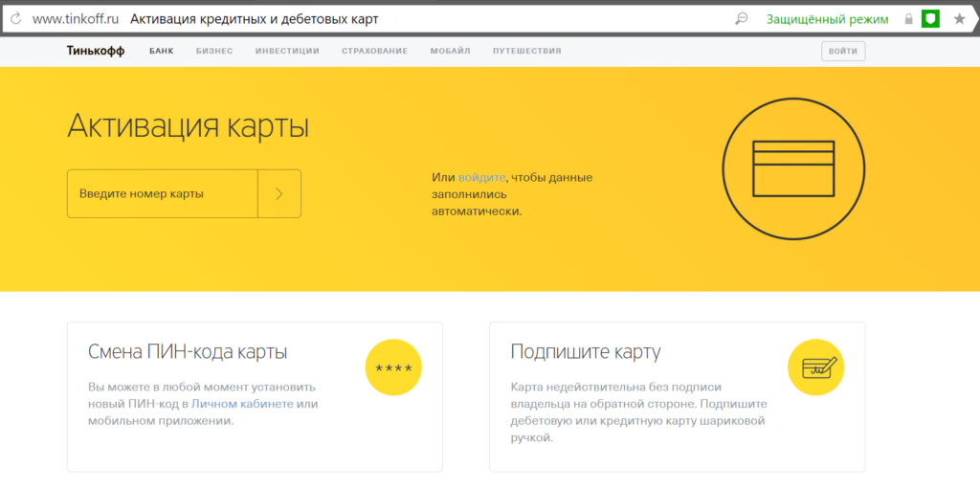Click the yellow signature pen icon
Viewport: 980px width, 489px height.
click(815, 367)
